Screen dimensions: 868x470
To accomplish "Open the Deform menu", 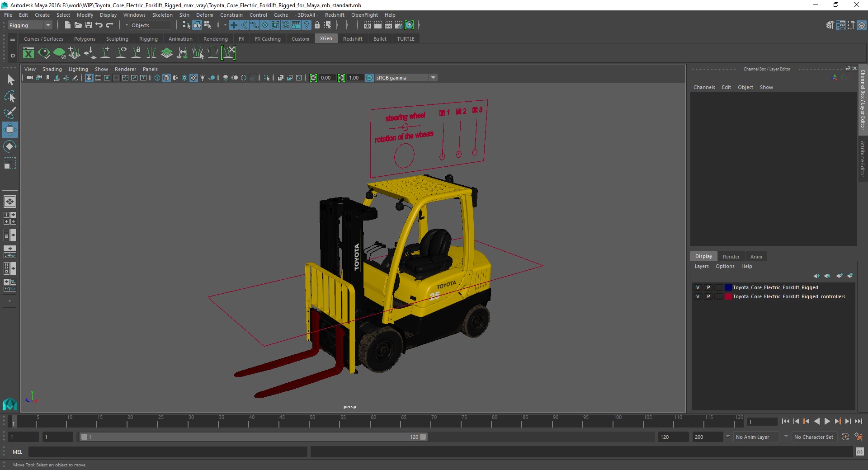I will [204, 15].
